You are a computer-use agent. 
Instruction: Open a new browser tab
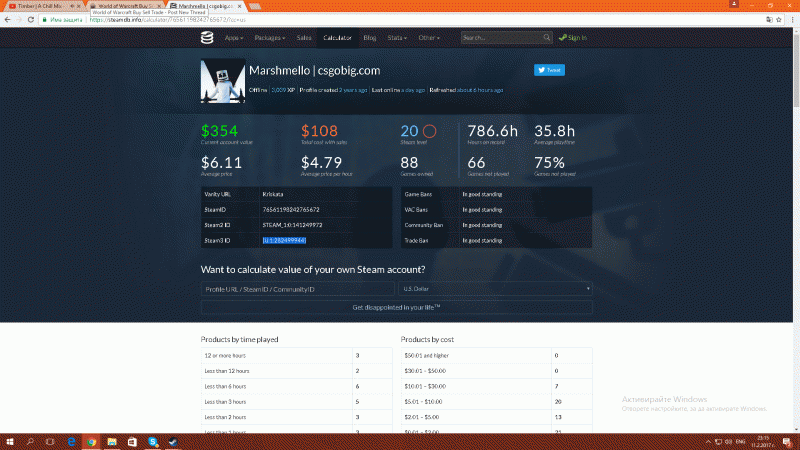[x=255, y=6]
